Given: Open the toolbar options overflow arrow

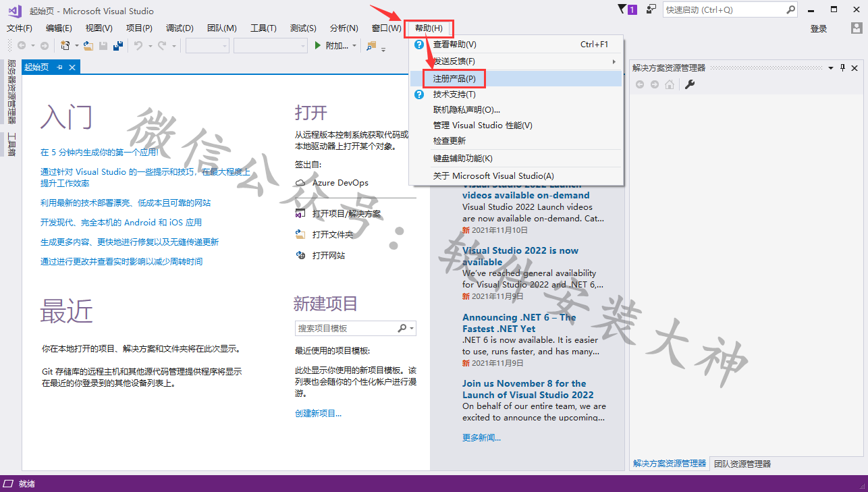Looking at the screenshot, I should 383,49.
